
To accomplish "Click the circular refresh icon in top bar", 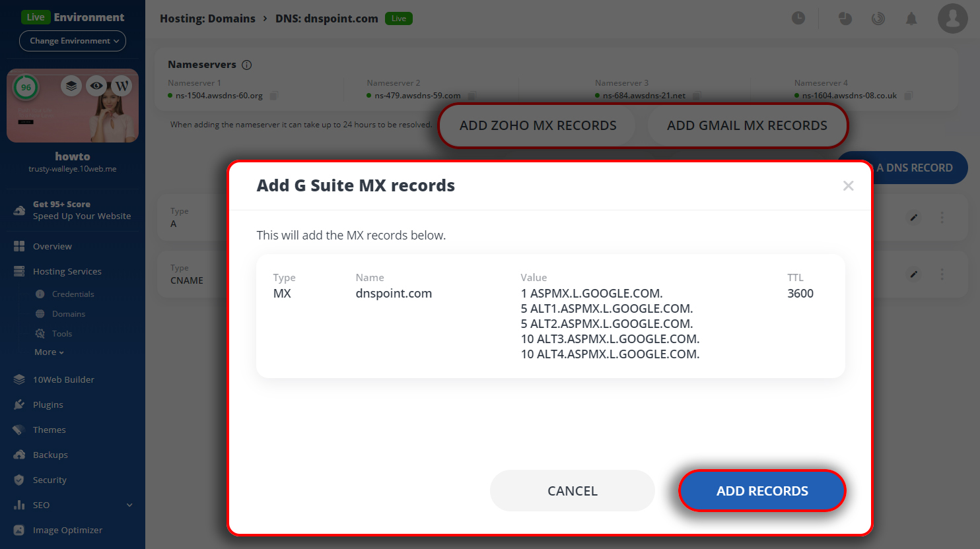I will (x=878, y=18).
